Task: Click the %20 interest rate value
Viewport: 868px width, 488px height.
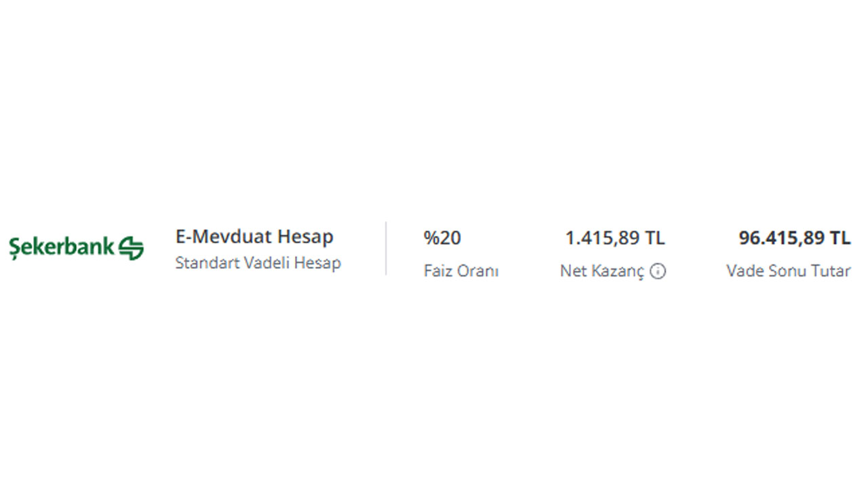Action: coord(442,238)
